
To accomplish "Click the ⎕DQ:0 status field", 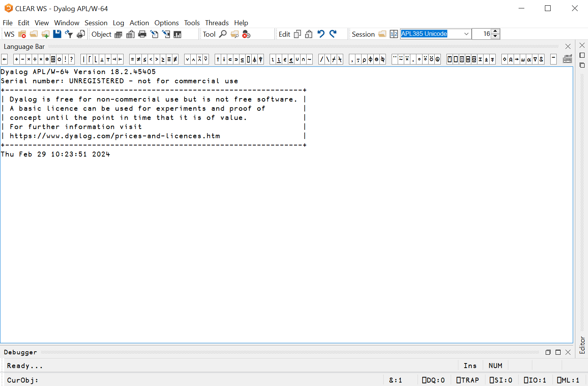I will [x=433, y=380].
